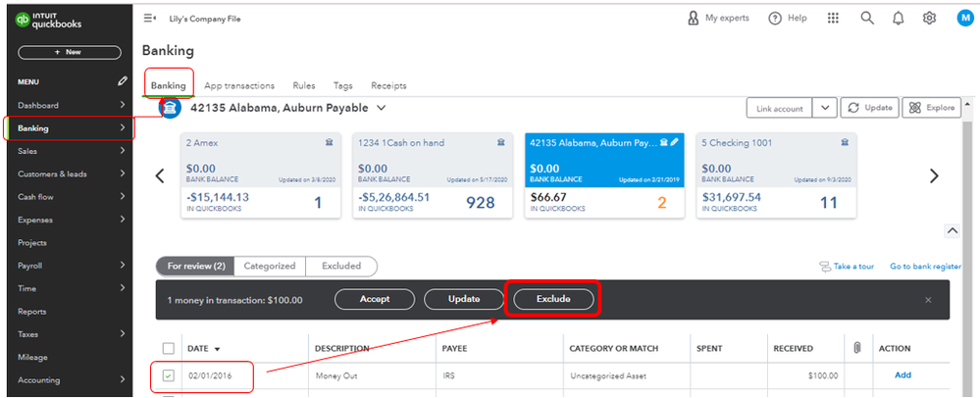Click the Explore button
This screenshot has height=398, width=980.
coord(931,108)
